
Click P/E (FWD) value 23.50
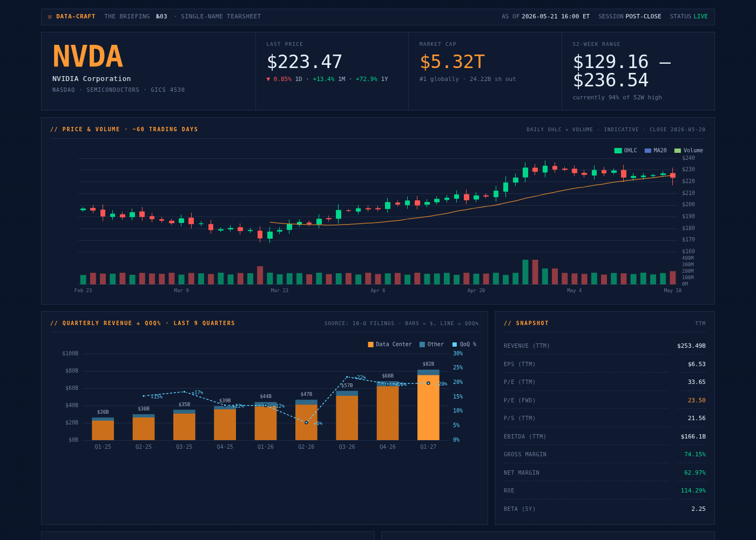[x=697, y=401]
